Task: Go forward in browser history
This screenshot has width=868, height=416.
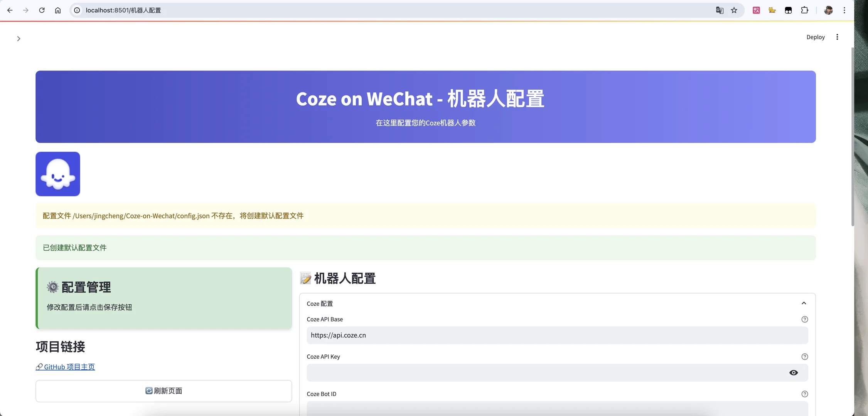Action: (x=26, y=10)
